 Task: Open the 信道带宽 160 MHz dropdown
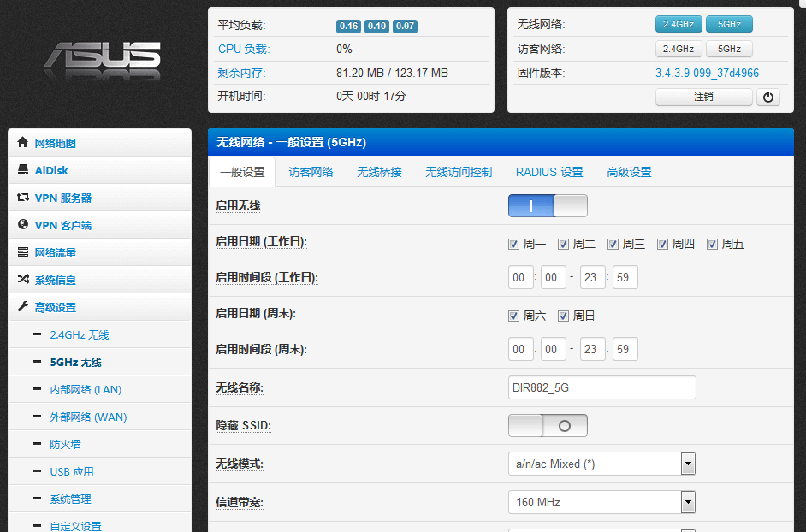coord(688,502)
